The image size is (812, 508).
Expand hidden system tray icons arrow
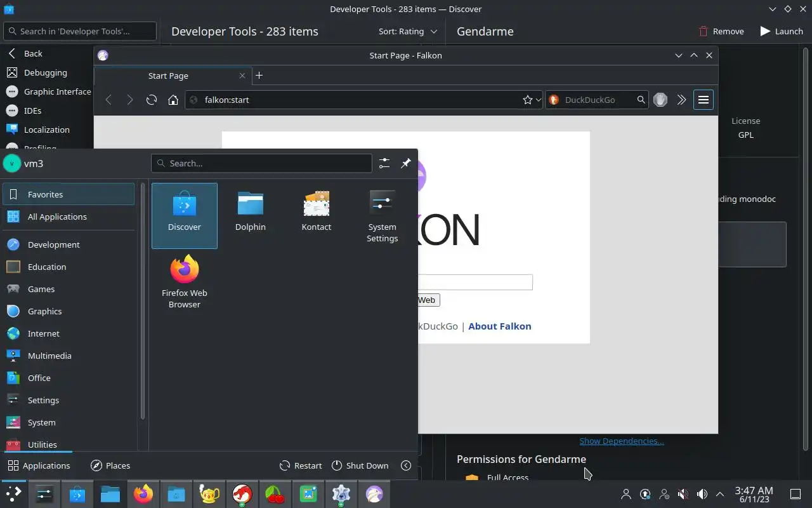[720, 494]
